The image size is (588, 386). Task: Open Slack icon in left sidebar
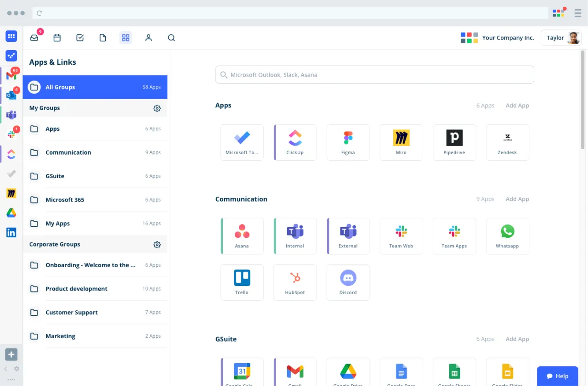(11, 134)
